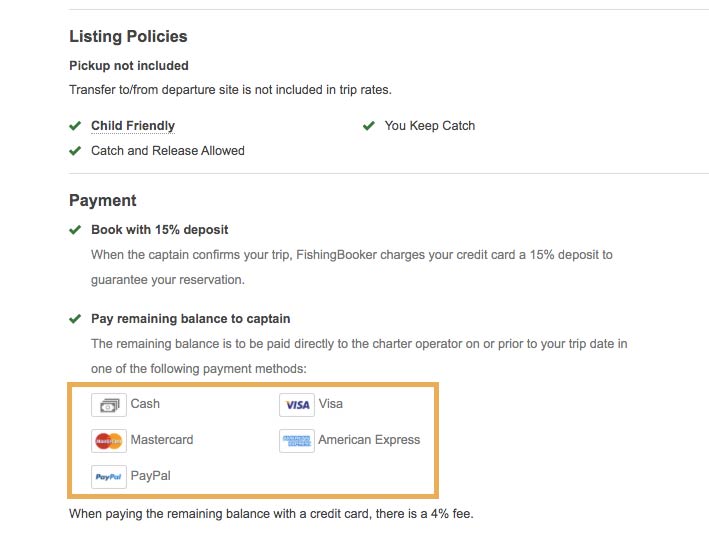This screenshot has height=549, width=709.
Task: Click the checkmark next to You Keep Catch
Action: [x=369, y=126]
